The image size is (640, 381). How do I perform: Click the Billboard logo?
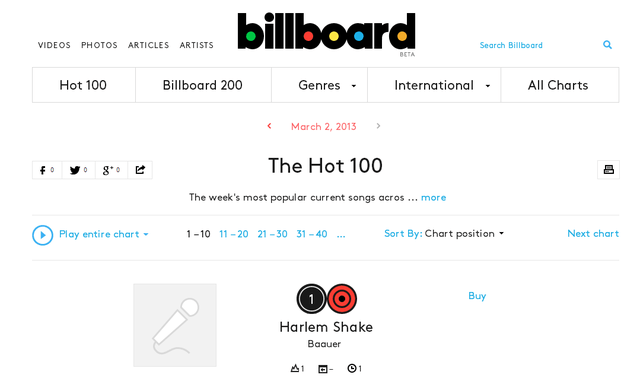pos(327,33)
